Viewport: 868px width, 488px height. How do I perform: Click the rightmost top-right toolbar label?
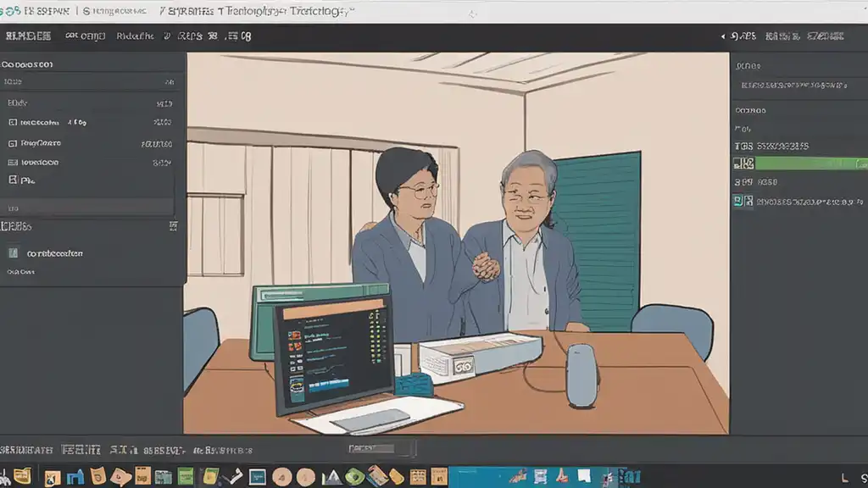pos(826,36)
